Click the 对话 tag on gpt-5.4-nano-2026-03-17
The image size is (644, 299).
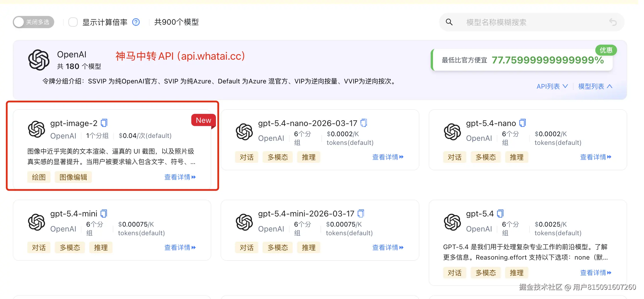pos(247,157)
